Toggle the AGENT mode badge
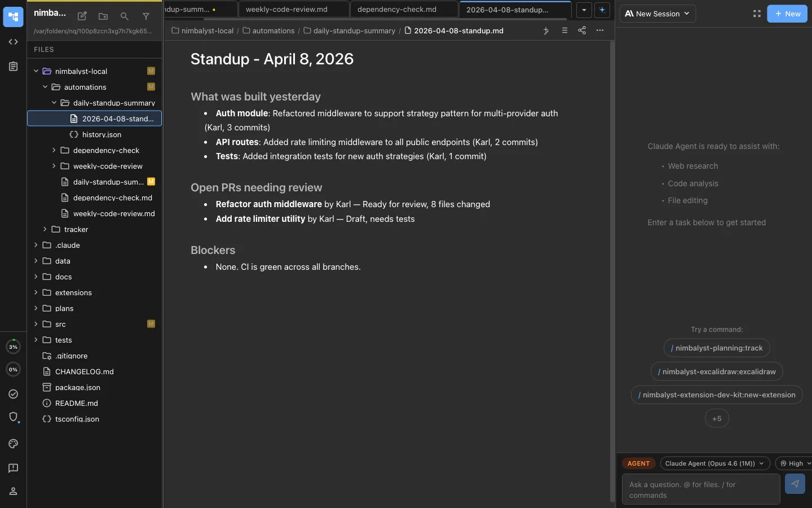 click(638, 463)
